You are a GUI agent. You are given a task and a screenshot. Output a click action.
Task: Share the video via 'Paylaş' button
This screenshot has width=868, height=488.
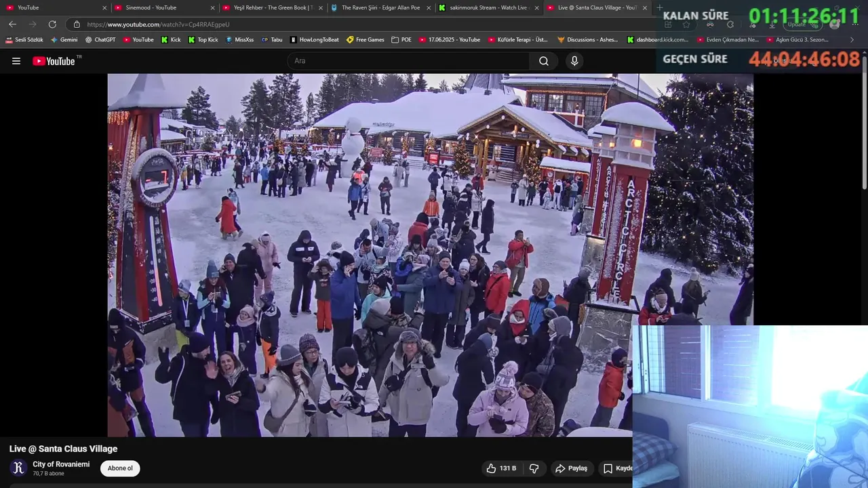click(571, 468)
